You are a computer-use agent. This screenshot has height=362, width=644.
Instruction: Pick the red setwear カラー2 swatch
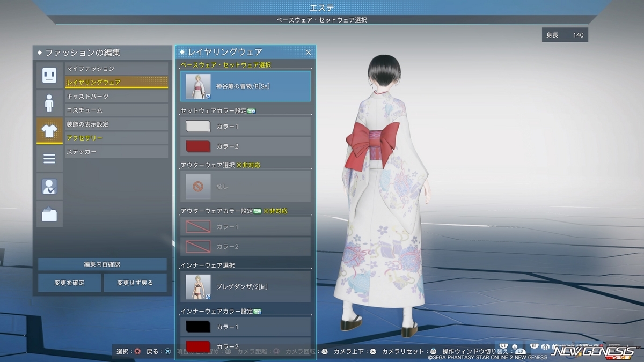coord(197,146)
